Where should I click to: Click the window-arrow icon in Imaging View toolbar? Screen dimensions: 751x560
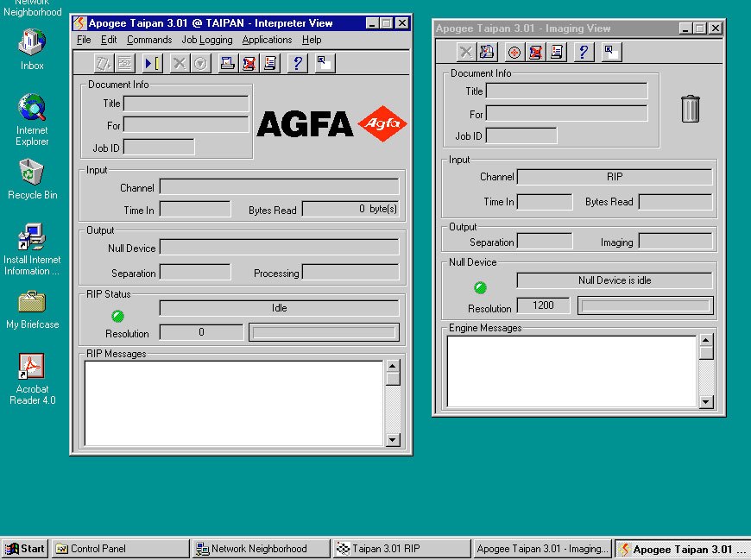(611, 52)
